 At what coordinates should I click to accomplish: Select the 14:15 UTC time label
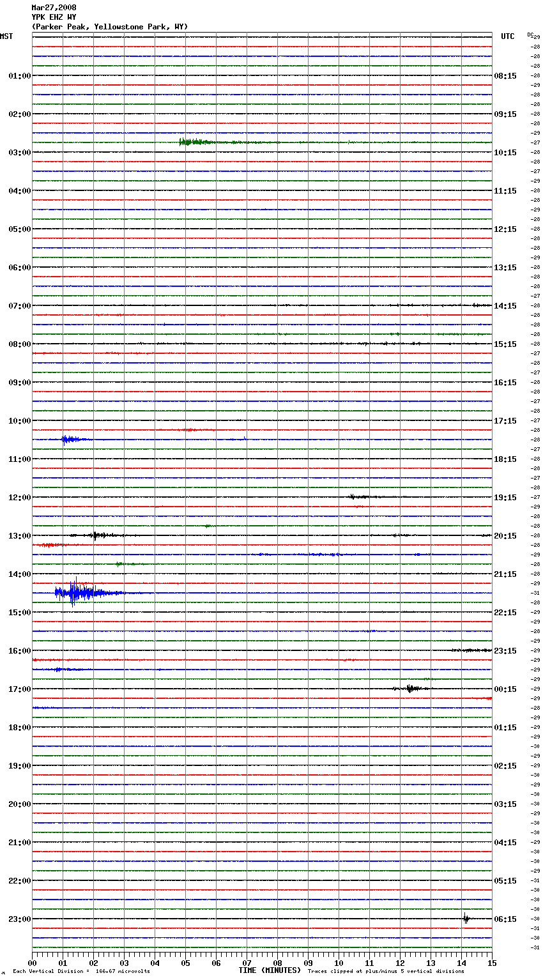(505, 306)
